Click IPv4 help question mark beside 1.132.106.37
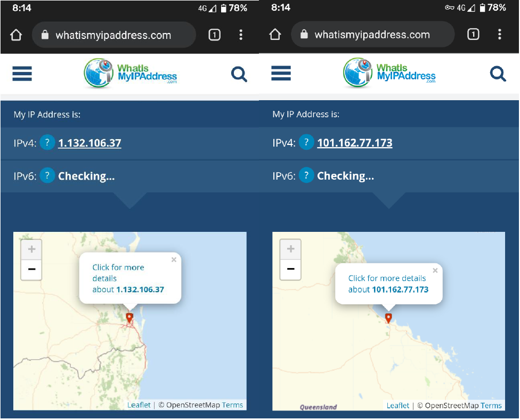The height and width of the screenshot is (420, 520). (x=47, y=143)
